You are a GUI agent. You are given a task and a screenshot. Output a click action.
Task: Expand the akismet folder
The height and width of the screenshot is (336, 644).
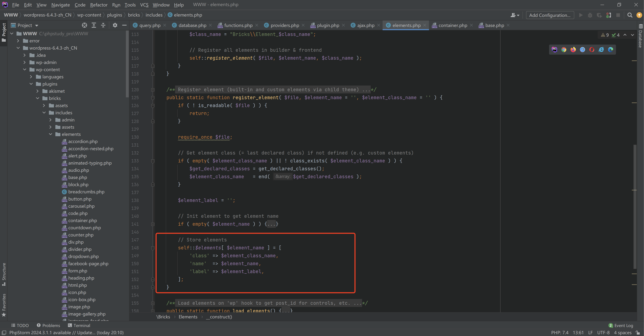(38, 91)
